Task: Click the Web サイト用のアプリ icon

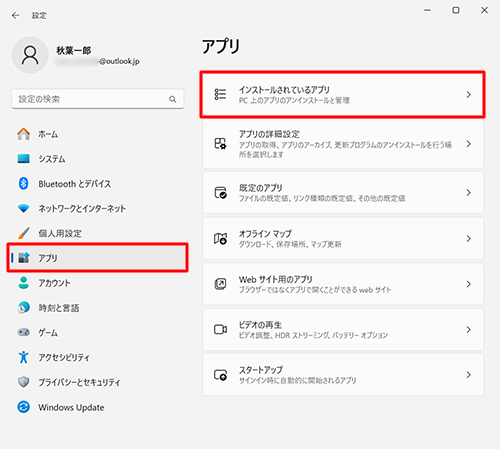Action: click(220, 284)
